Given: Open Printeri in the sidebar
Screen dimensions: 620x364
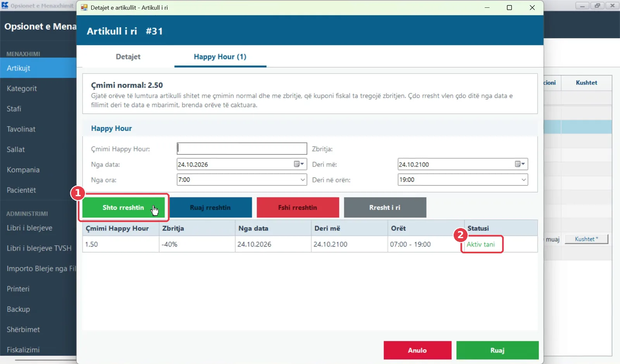Looking at the screenshot, I should tap(38, 289).
